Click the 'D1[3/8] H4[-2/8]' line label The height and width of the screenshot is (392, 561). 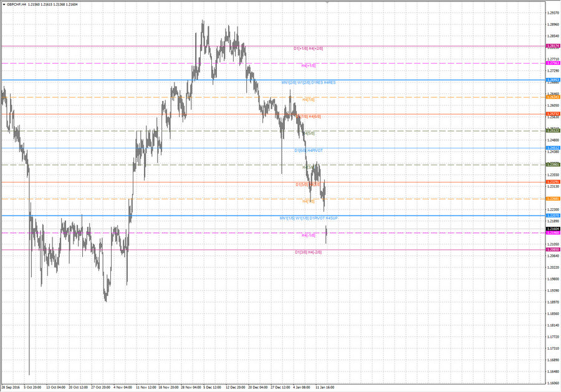pyautogui.click(x=308, y=252)
